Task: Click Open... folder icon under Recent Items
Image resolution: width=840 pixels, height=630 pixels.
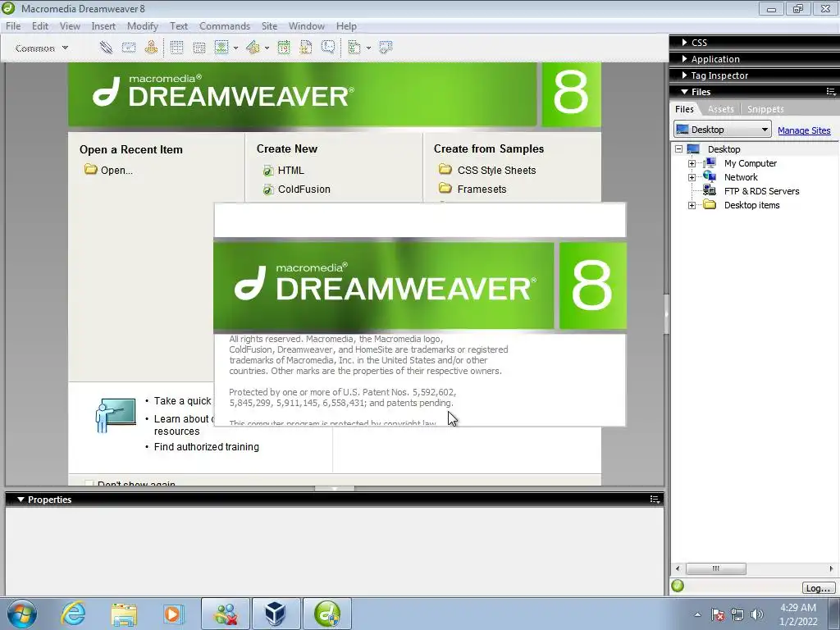Action: [90, 170]
